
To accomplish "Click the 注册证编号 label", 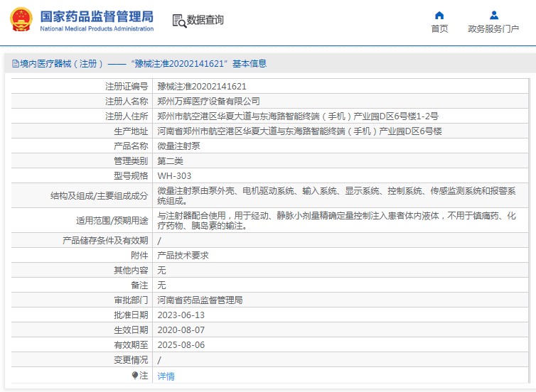I will pos(127,87).
